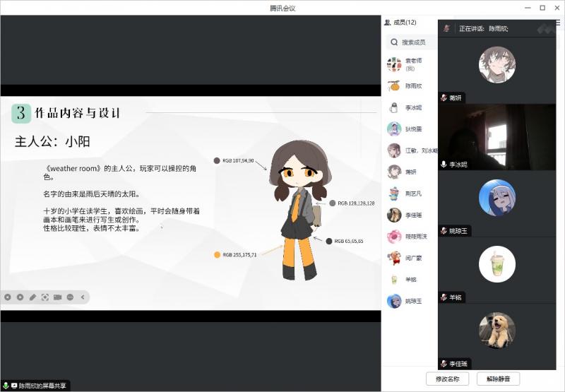Click 李佳瑶's golden puppy avatar tile

coord(496,331)
